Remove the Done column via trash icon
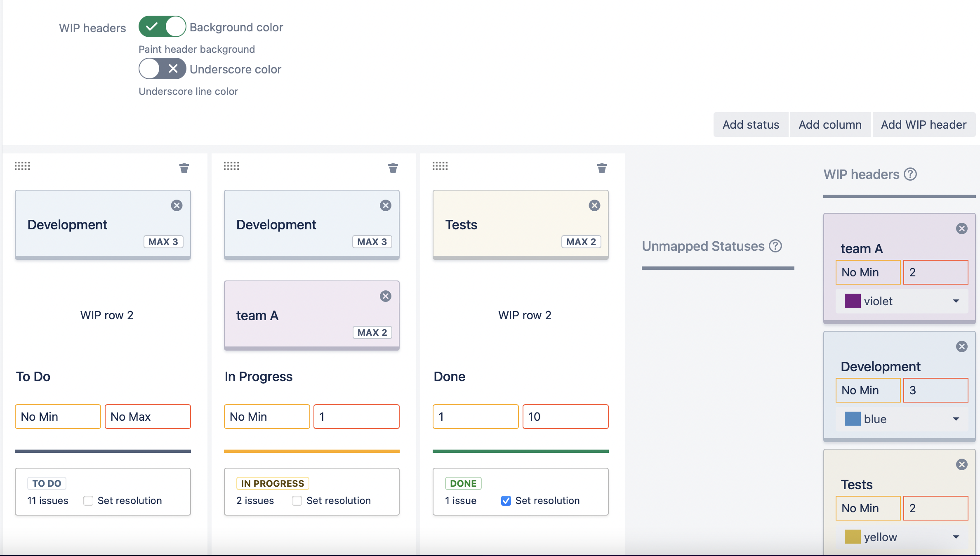 pos(602,168)
